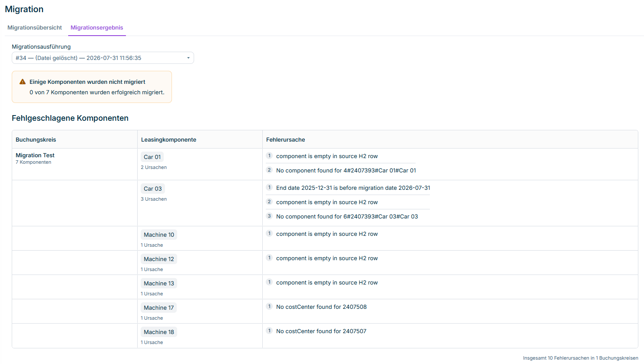Click 'Insgesamt 10 Fehlerursachen in 1 Buchungskreisen' footer
This screenshot has height=364, width=644.
coord(581,358)
